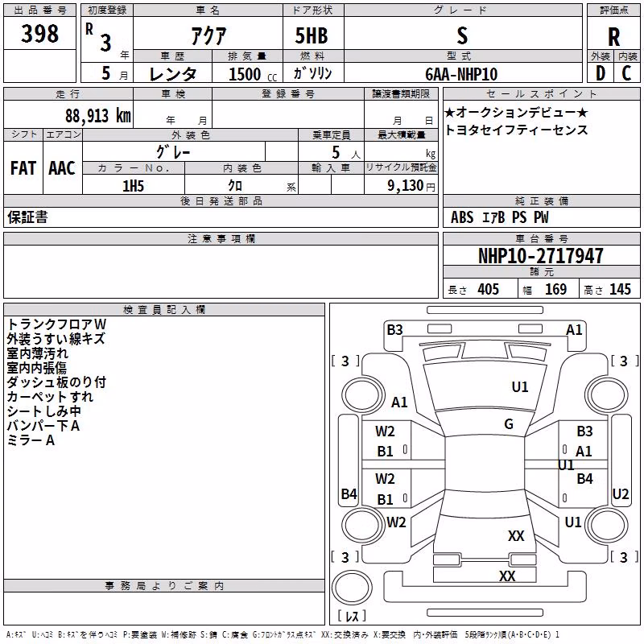
Task: Click the color number 1H5
Action: point(133,186)
